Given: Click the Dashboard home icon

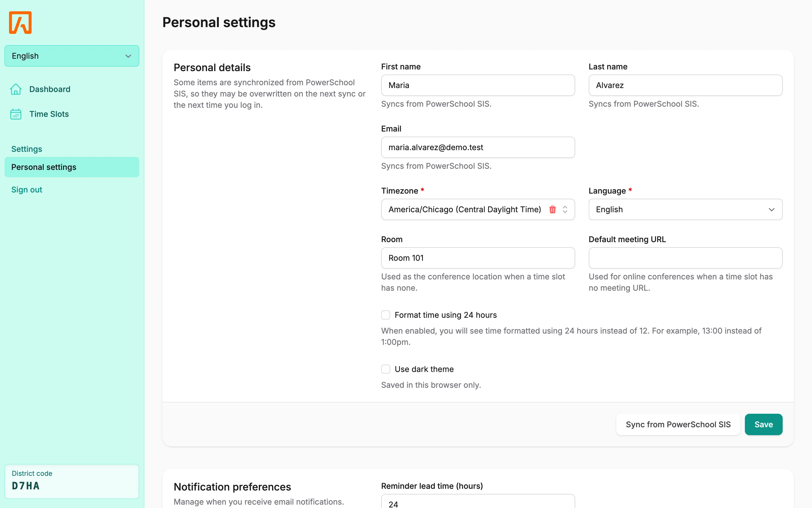Looking at the screenshot, I should pos(16,89).
